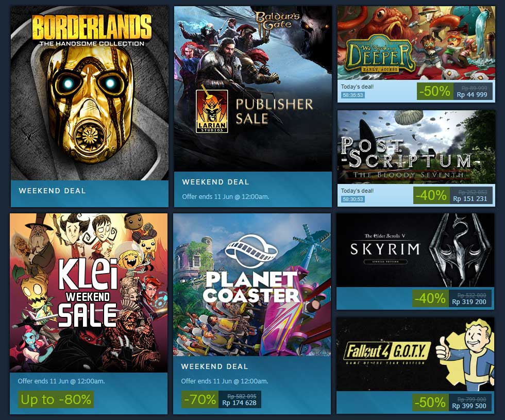The image size is (505, 420).
Task: Click the Planet Coaster film-reel logo
Action: (x=251, y=251)
